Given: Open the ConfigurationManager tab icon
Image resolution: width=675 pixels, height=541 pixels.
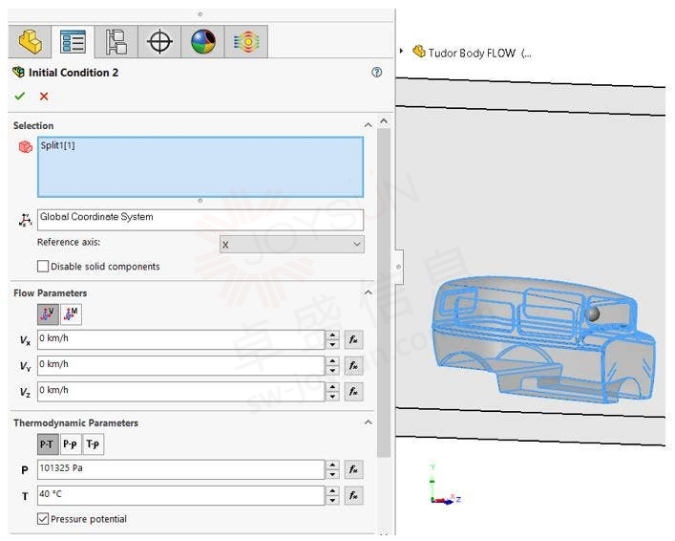Looking at the screenshot, I should [x=116, y=42].
